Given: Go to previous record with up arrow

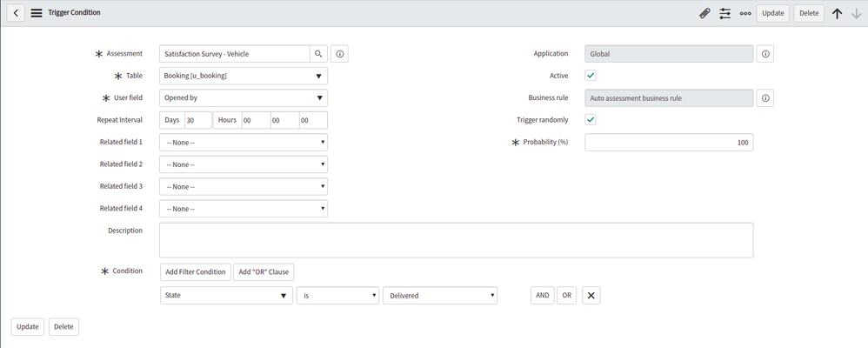Looking at the screenshot, I should [x=837, y=13].
